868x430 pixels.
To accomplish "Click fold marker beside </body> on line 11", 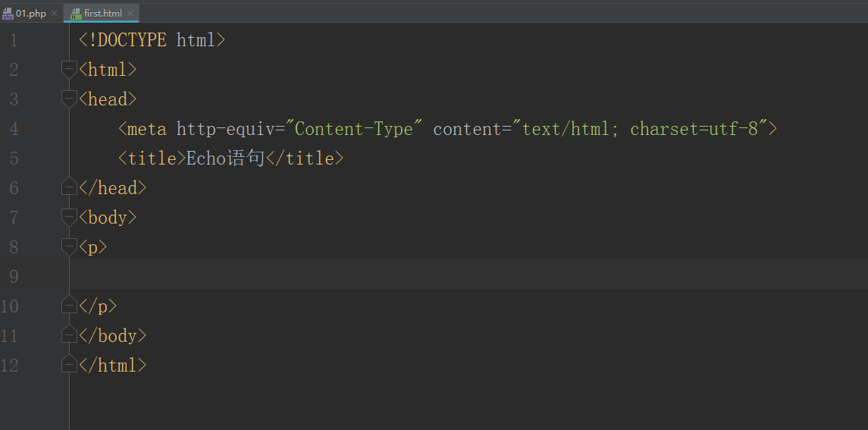I will point(69,334).
